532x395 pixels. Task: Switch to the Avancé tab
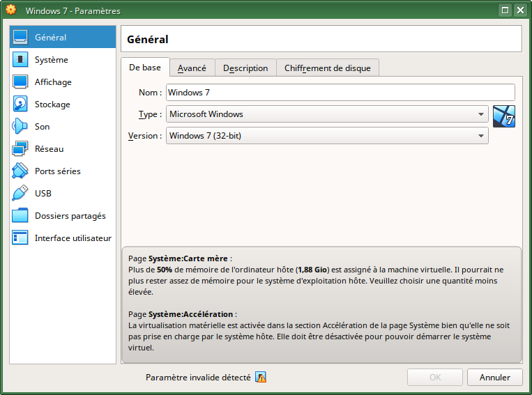coord(192,68)
